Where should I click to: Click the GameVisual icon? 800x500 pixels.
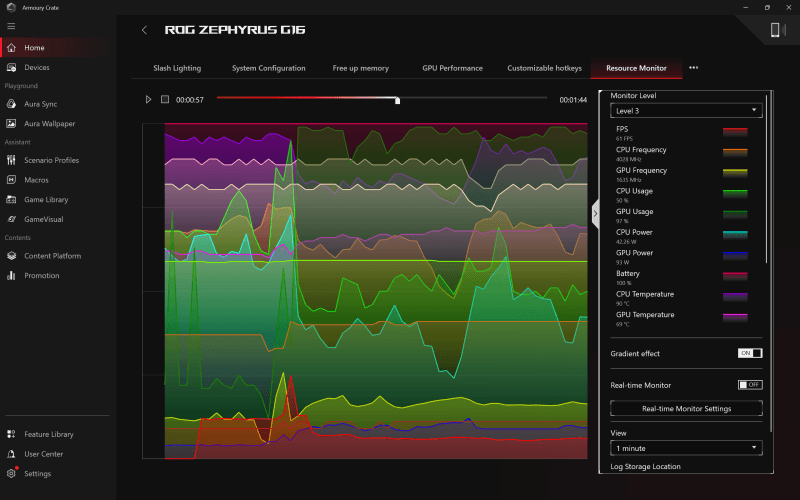[11, 219]
